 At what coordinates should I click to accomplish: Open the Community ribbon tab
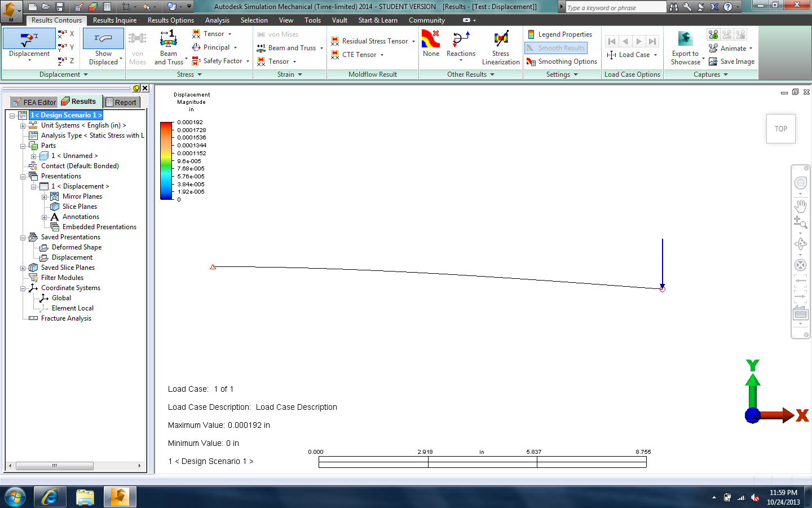click(x=427, y=20)
